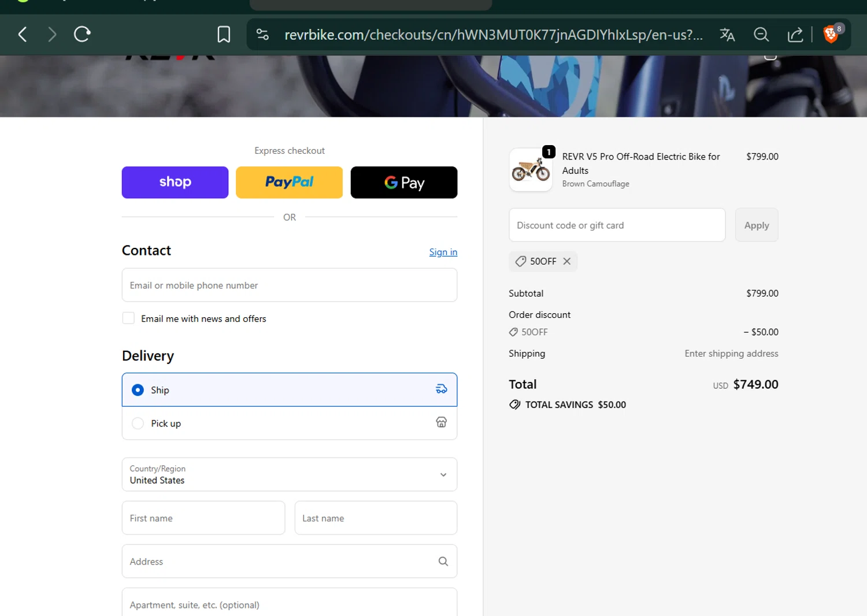Viewport: 867px width, 616px height.
Task: Click the revrbike.com URL in address bar
Action: pyautogui.click(x=494, y=35)
